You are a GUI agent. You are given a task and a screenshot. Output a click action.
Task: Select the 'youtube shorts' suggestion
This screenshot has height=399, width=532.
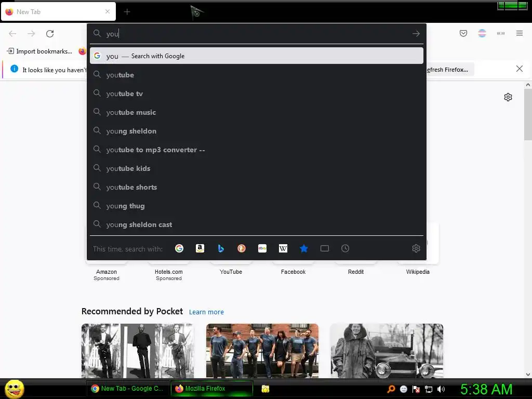tap(257, 187)
